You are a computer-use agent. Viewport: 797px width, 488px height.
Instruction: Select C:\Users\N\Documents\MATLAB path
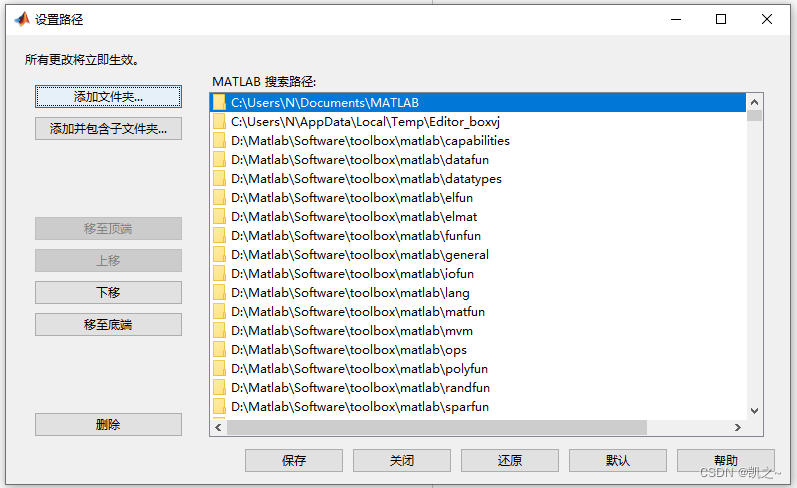click(x=478, y=103)
